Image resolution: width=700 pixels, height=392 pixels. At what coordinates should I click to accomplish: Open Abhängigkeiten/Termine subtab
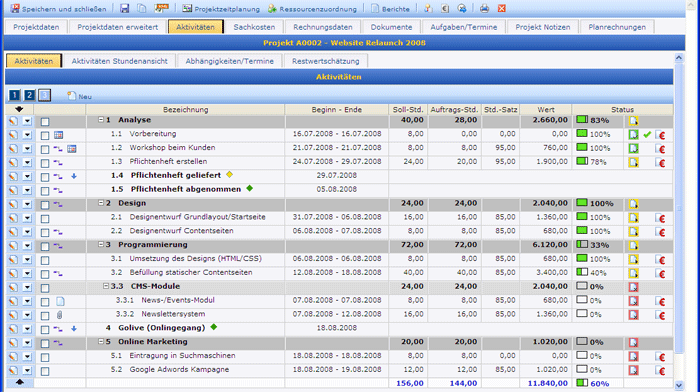[229, 61]
